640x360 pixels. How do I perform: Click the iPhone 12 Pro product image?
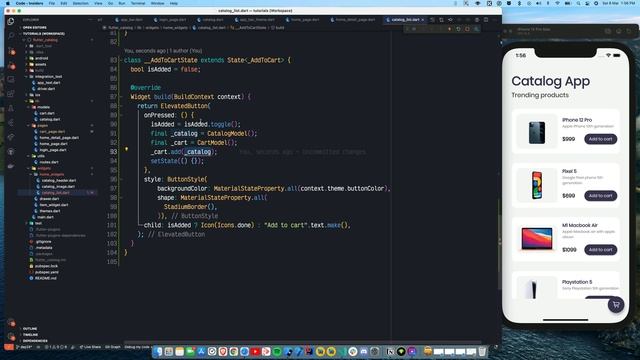[536, 132]
